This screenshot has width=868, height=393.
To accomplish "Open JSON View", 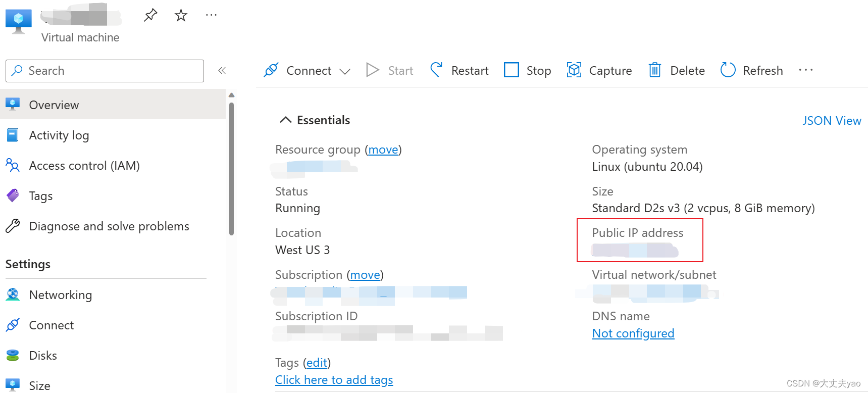I will (832, 121).
